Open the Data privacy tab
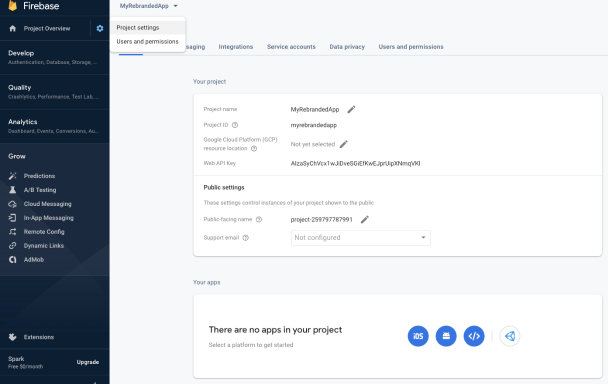Viewport: 608px width, 384px height. (x=347, y=47)
